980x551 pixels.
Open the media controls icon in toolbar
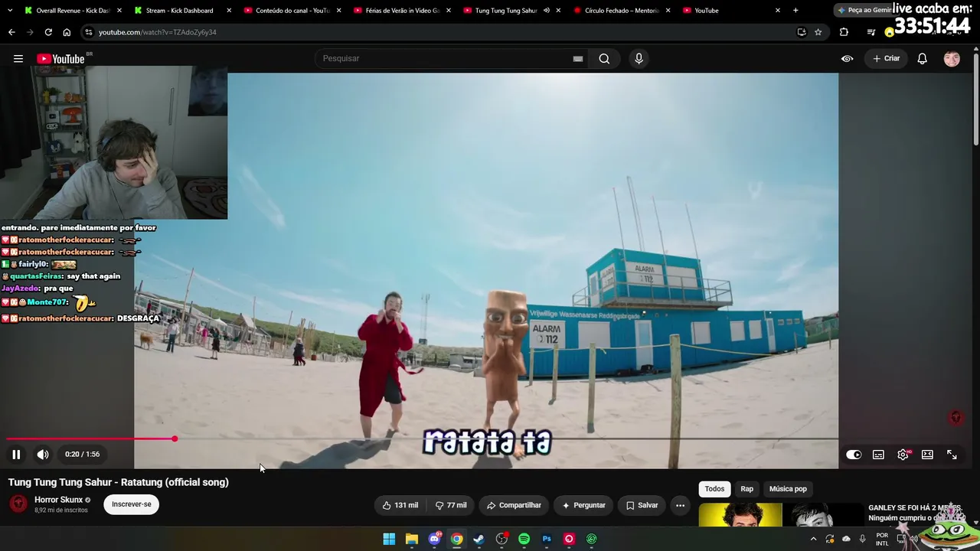pyautogui.click(x=871, y=32)
